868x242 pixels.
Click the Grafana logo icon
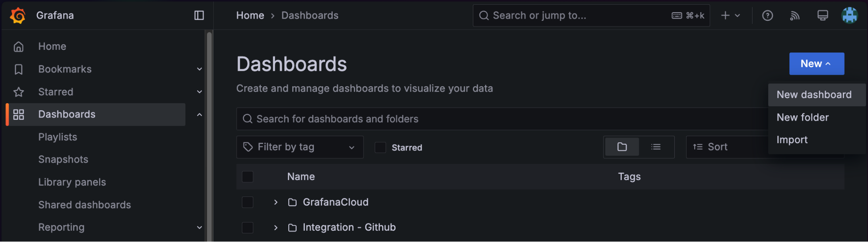18,16
